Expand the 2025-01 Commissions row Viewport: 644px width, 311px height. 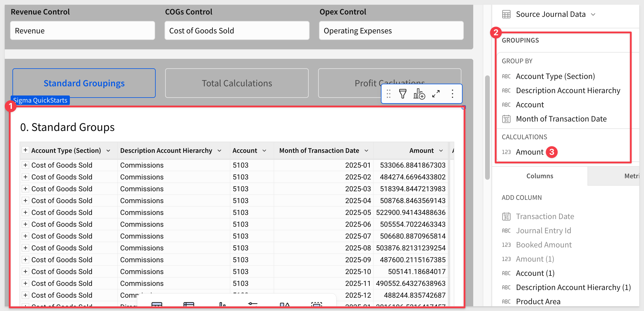click(x=25, y=165)
